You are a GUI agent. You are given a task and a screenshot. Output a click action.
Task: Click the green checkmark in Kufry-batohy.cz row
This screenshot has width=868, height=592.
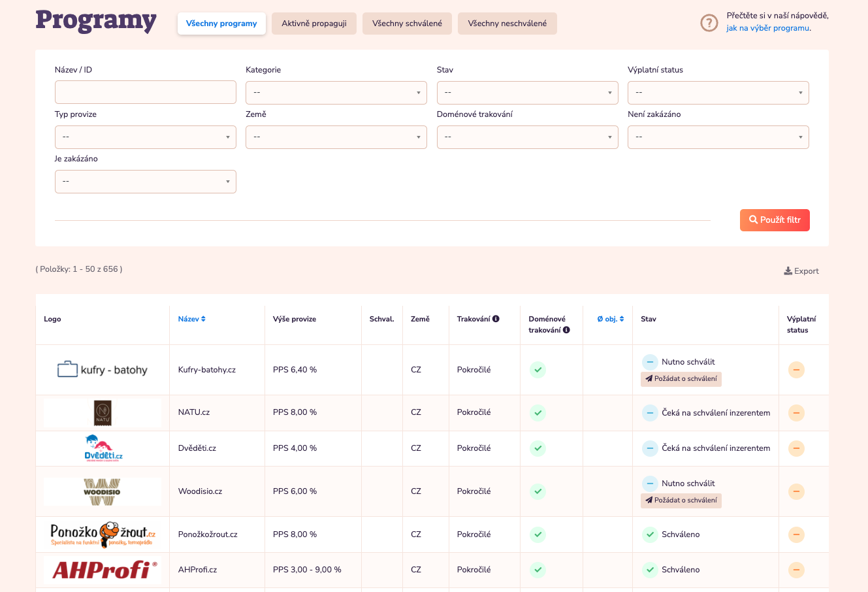[x=538, y=370]
